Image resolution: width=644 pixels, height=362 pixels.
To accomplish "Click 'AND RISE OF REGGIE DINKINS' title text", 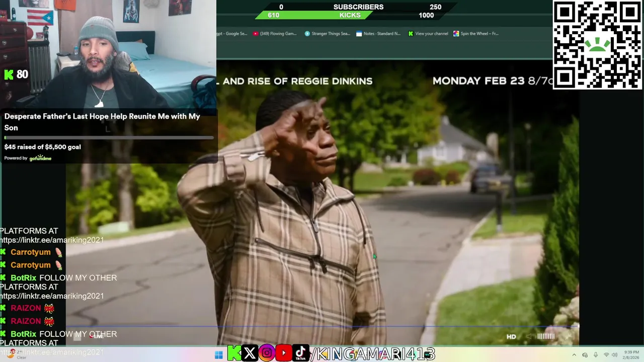I will (297, 81).
